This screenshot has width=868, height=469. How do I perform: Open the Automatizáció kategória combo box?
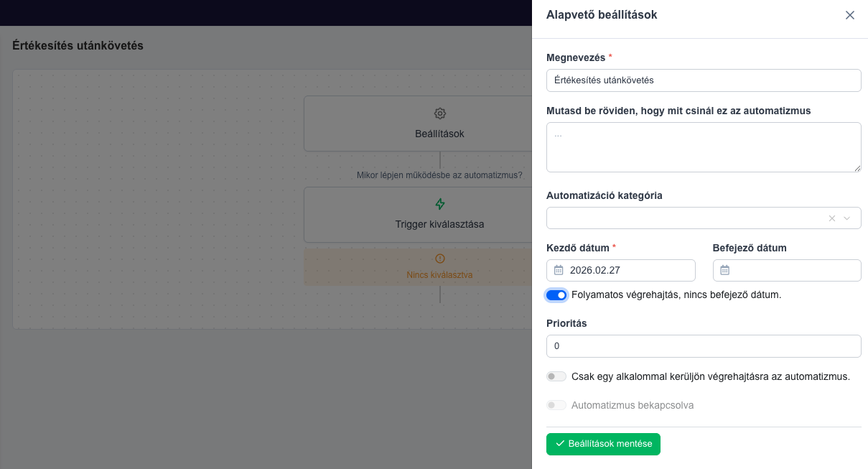704,218
